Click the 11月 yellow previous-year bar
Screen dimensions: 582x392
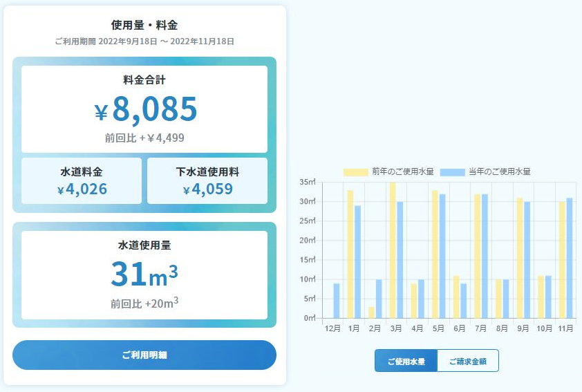pos(562,260)
